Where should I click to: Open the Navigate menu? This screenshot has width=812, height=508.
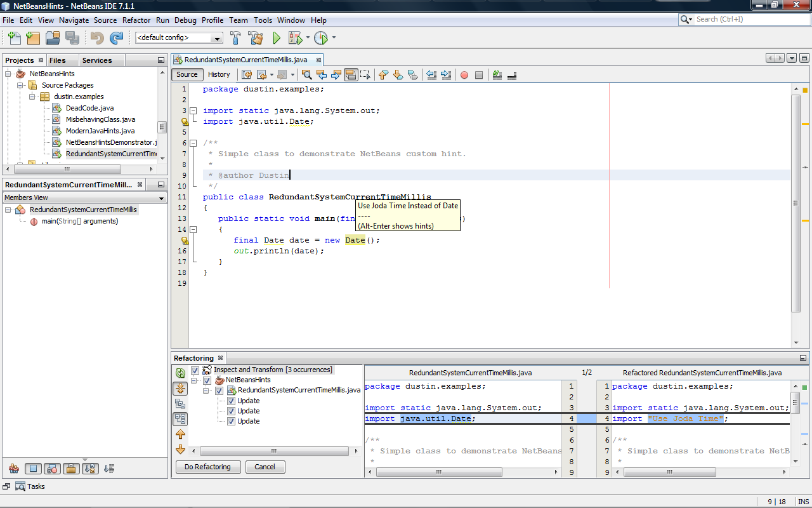pos(74,20)
